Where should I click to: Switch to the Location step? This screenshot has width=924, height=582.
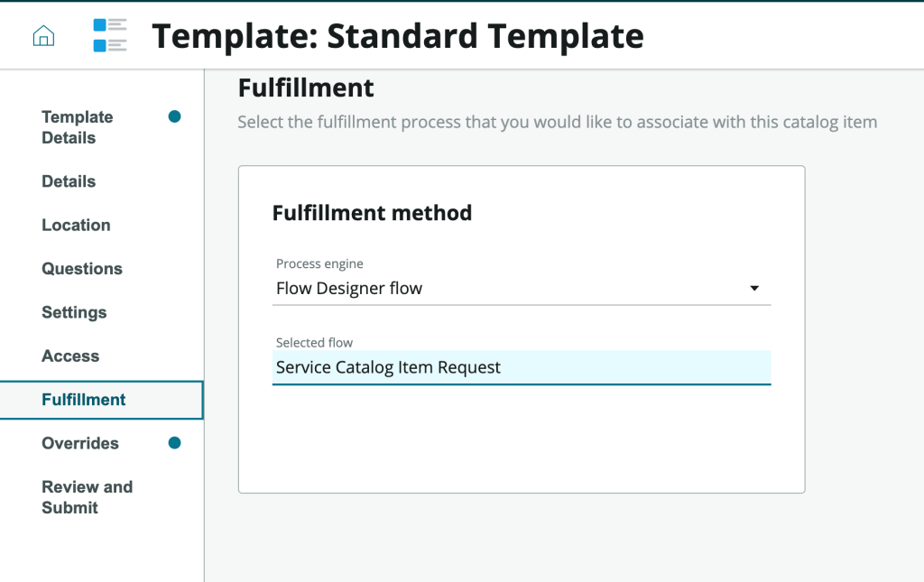coord(76,226)
